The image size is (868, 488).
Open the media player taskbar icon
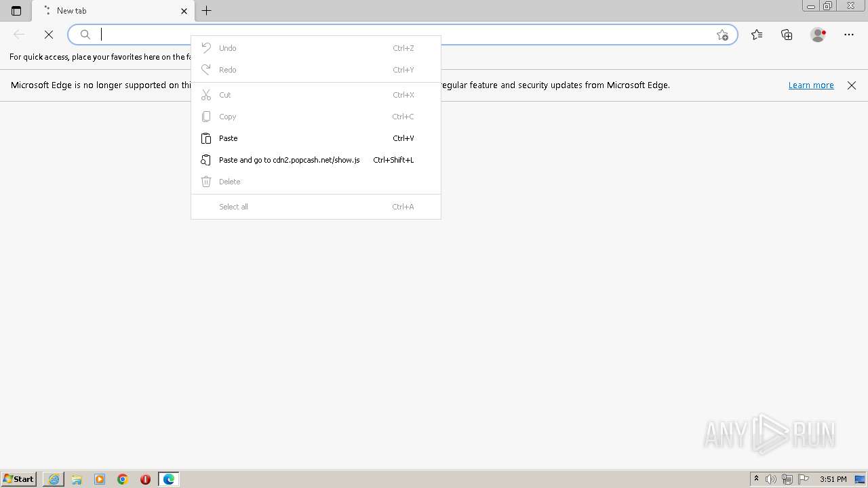click(x=100, y=479)
